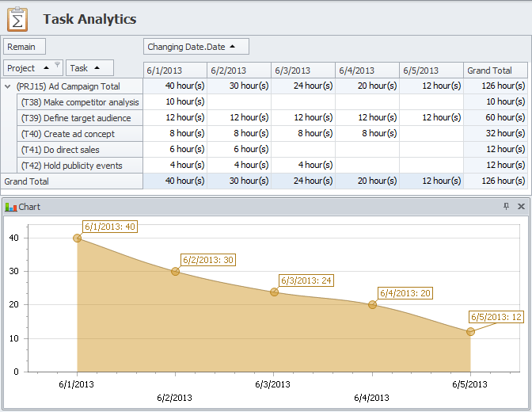Select (T38) Make competitor analysis row
Image resolution: width=532 pixels, height=412 pixels.
tap(79, 102)
